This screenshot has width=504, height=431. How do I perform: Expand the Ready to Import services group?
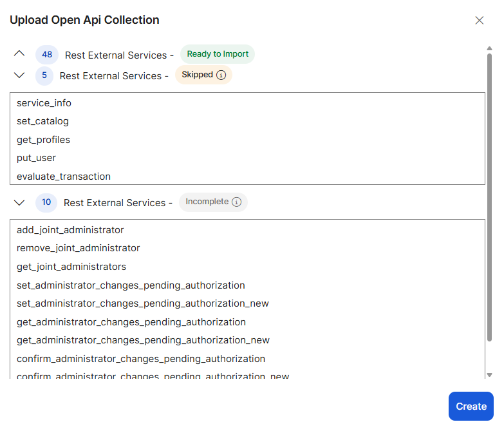(x=19, y=54)
